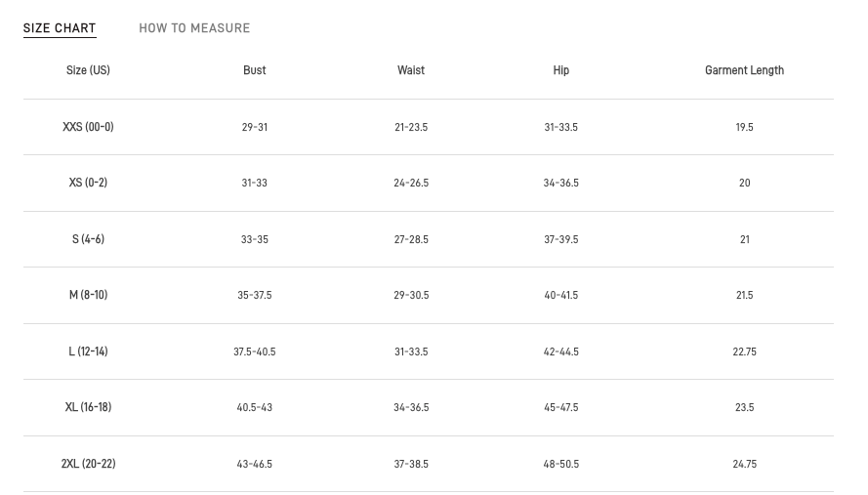The width and height of the screenshot is (868, 495).
Task: Click the Bust column header
Action: click(x=255, y=70)
